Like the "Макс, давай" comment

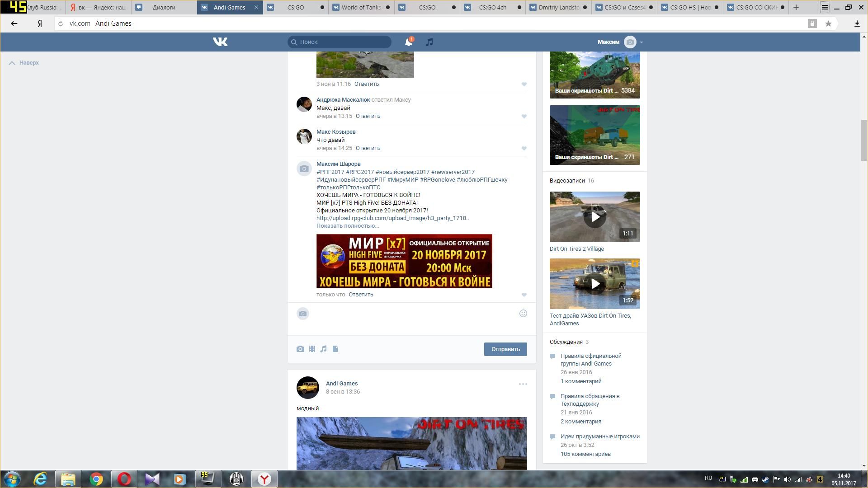point(524,116)
